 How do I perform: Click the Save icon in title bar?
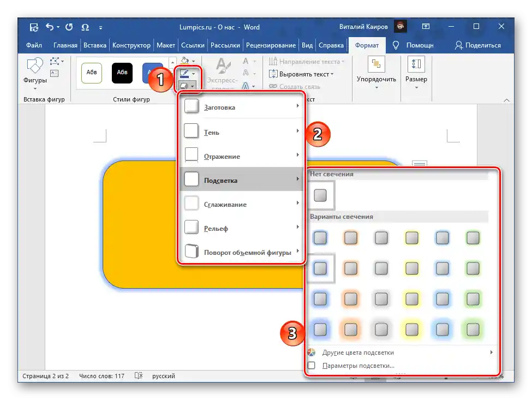pyautogui.click(x=34, y=27)
